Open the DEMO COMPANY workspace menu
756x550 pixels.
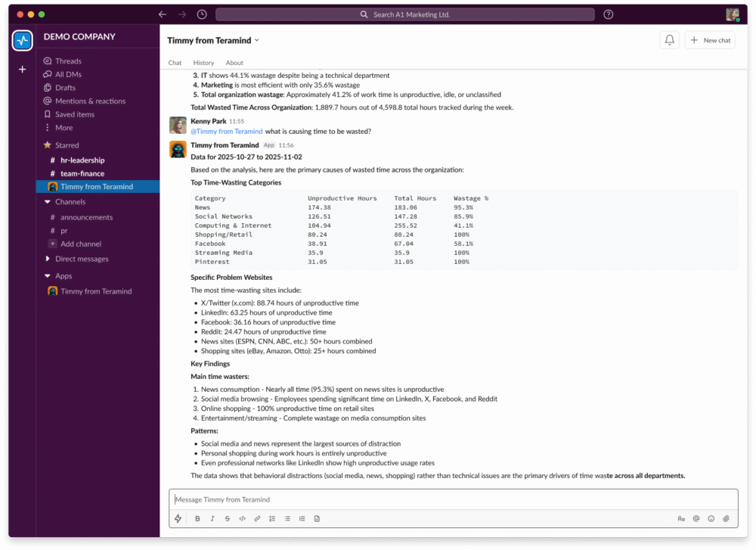79,36
